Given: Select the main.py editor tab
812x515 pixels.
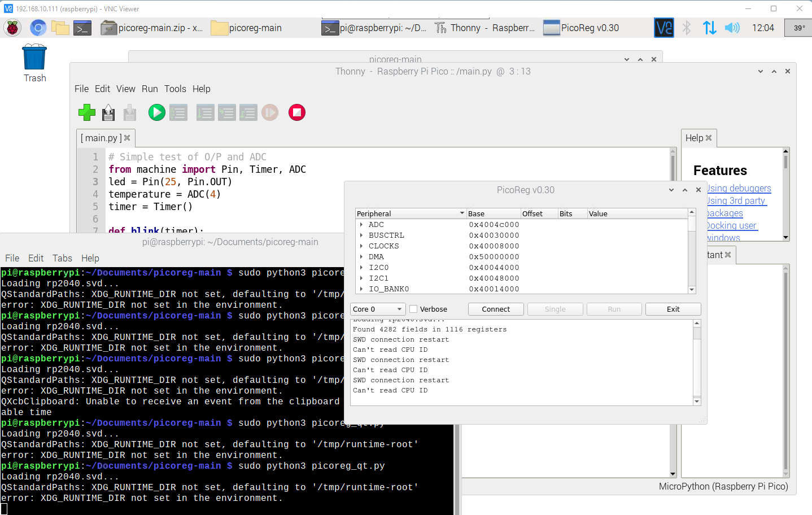Looking at the screenshot, I should click(x=102, y=137).
